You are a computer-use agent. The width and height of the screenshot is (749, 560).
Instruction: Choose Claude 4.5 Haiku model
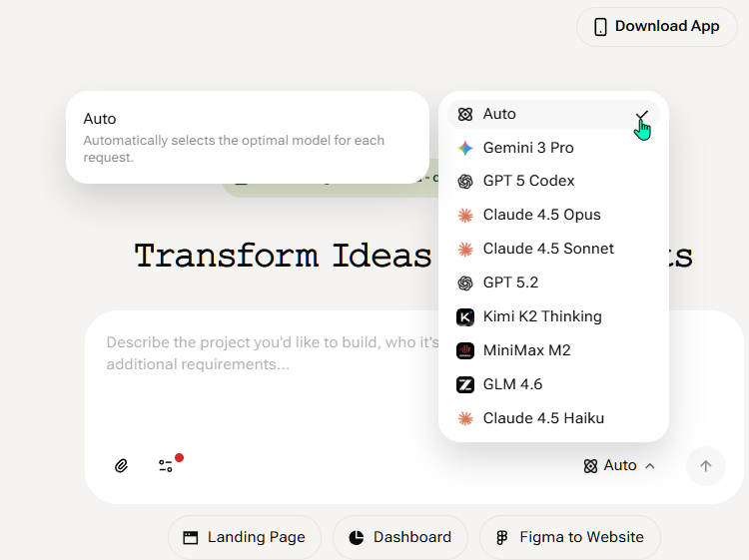pos(543,418)
